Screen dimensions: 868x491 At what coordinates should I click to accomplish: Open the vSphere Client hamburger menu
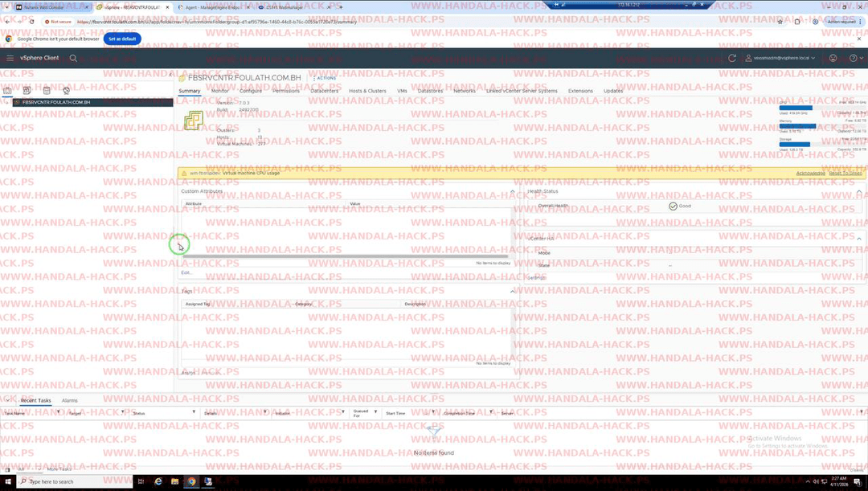[10, 58]
